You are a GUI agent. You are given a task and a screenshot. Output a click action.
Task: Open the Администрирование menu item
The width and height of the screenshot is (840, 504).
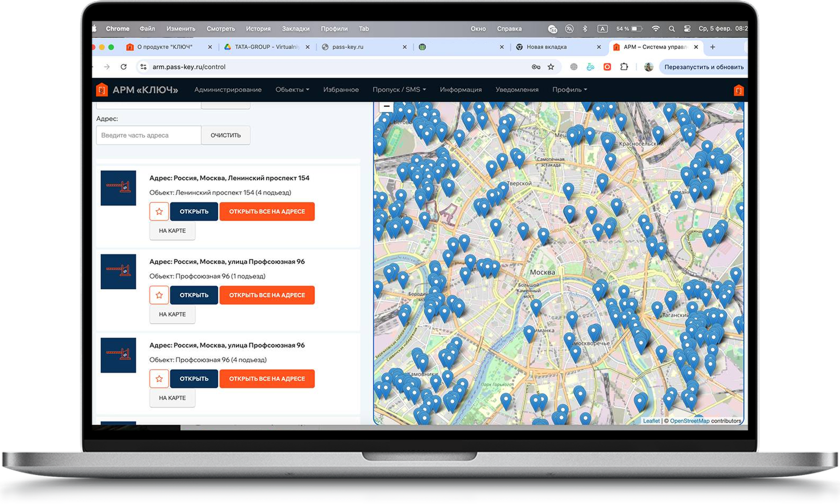[x=228, y=90]
